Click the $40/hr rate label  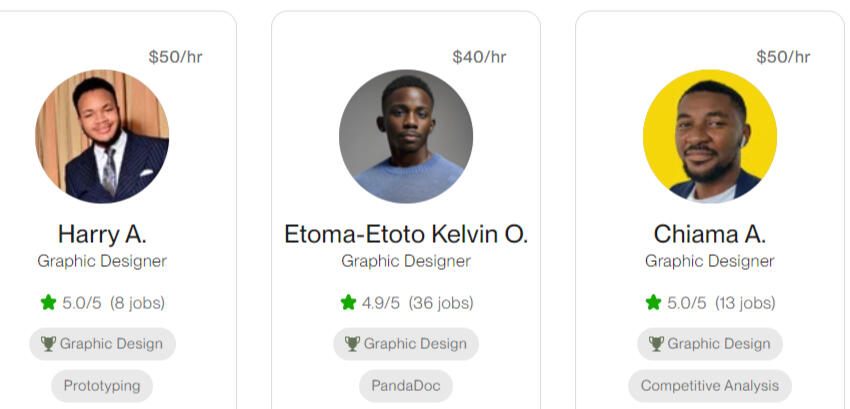(479, 57)
